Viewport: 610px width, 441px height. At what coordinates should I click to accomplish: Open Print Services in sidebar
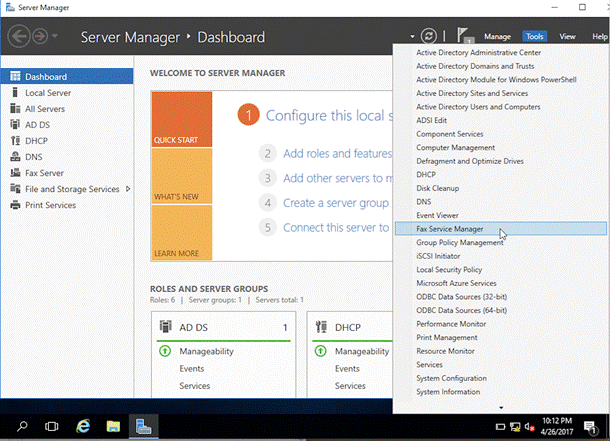pos(50,205)
